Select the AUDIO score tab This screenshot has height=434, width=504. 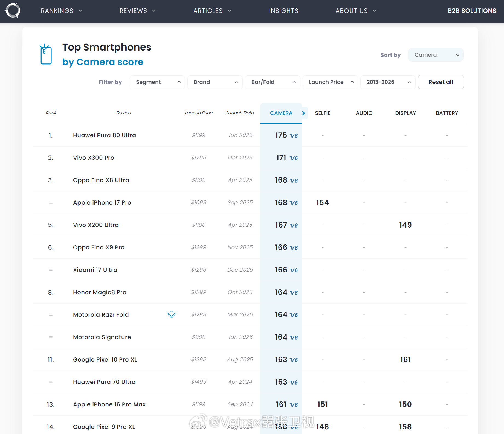coord(364,113)
